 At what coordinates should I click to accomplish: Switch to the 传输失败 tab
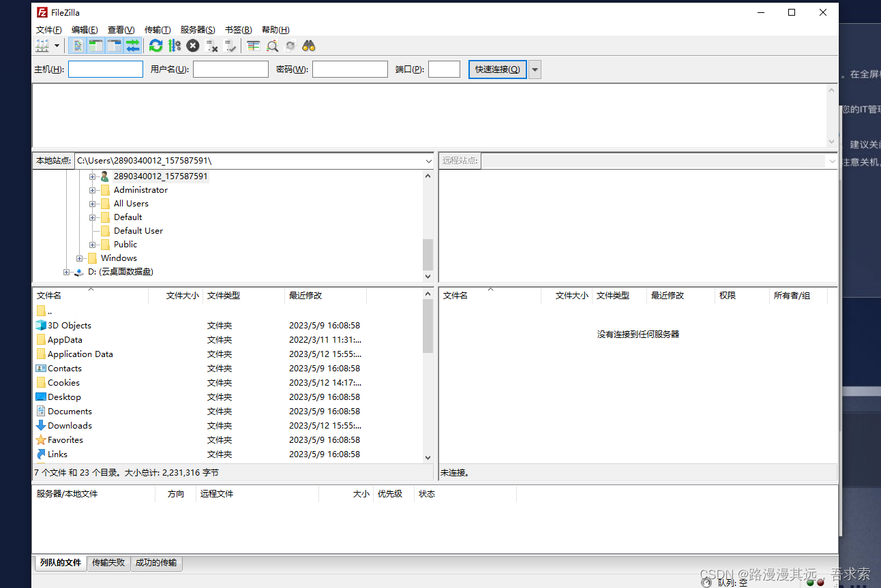[108, 563]
